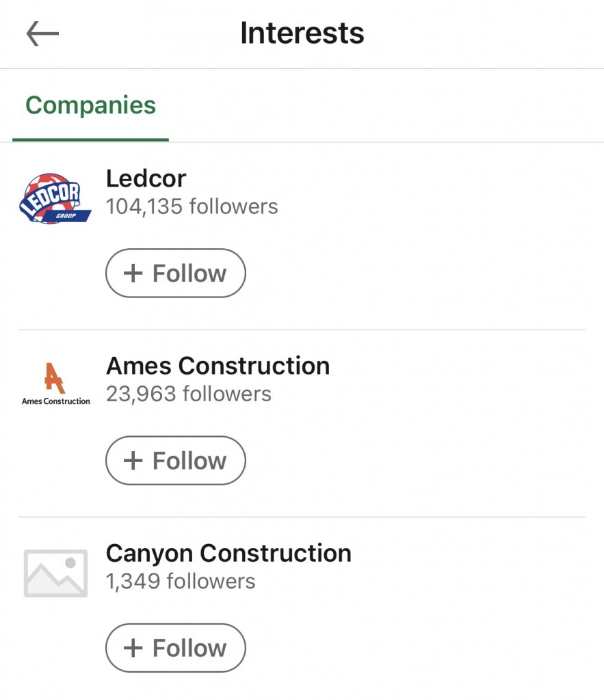
Task: Open the Ledcor company logo
Action: coord(55,198)
